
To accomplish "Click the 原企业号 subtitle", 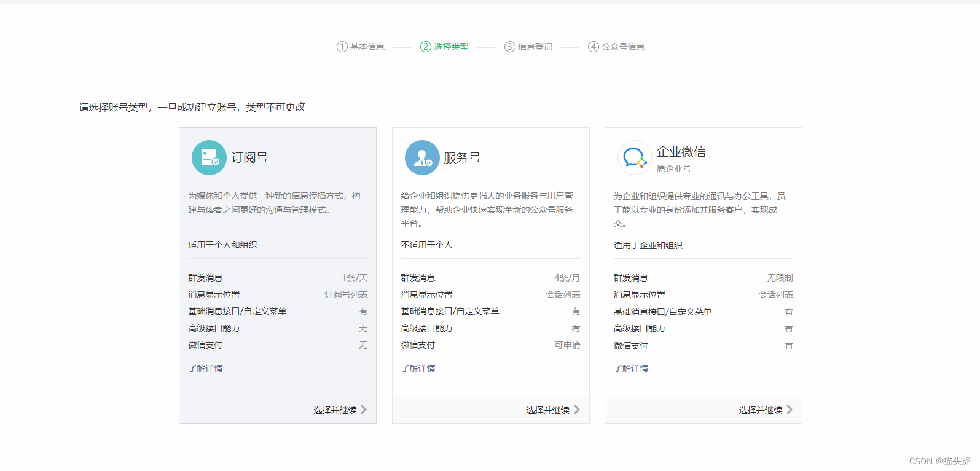I will coord(673,168).
